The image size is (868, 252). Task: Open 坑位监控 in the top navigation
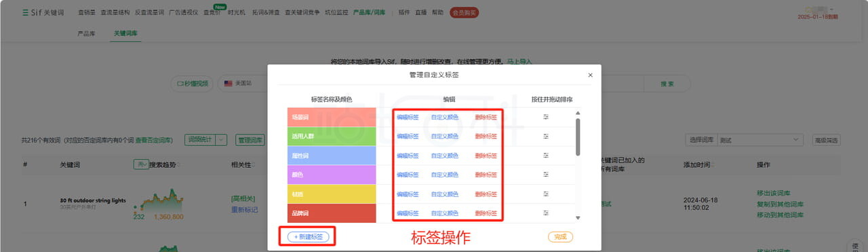pyautogui.click(x=336, y=12)
